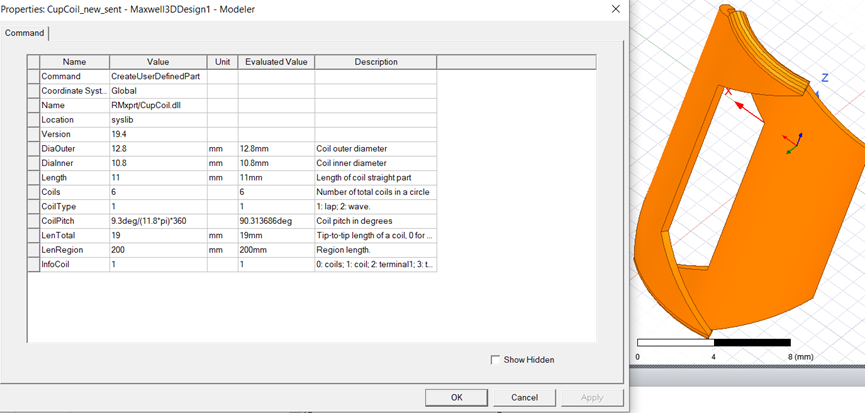865x413 pixels.
Task: Close the Properties dialog
Action: click(616, 9)
